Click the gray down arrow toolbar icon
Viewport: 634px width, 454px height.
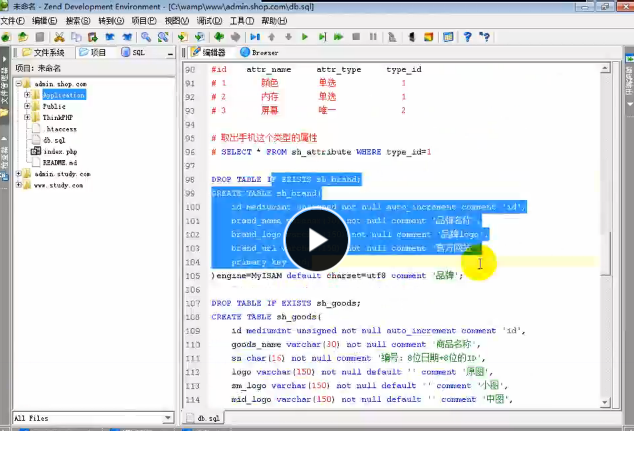[288, 37]
